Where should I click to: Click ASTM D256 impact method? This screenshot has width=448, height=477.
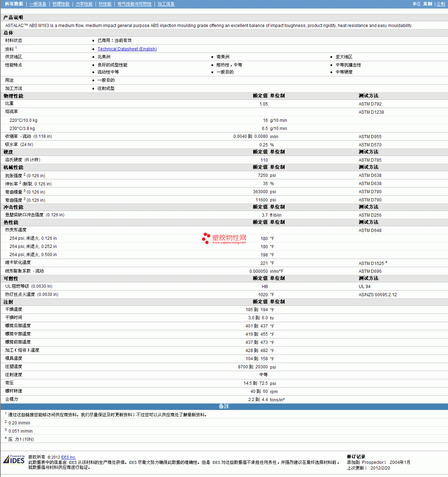[370, 215]
